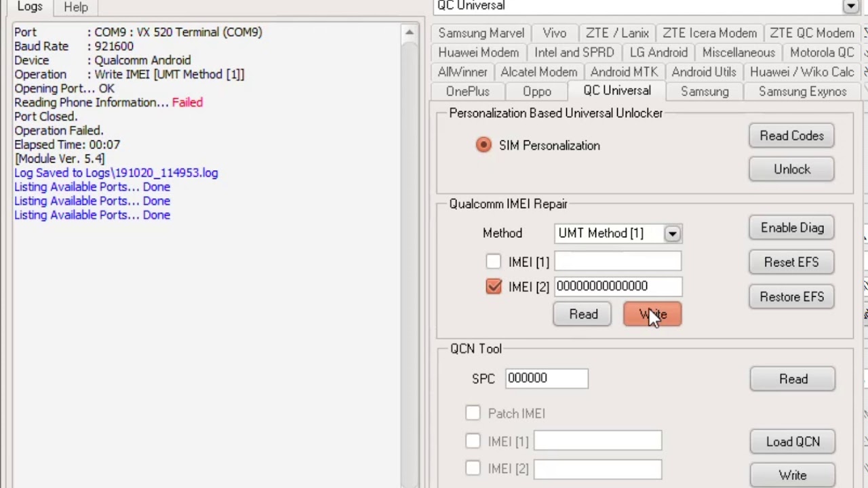Click the Read Codes button
This screenshot has height=488, width=868.
coord(791,136)
